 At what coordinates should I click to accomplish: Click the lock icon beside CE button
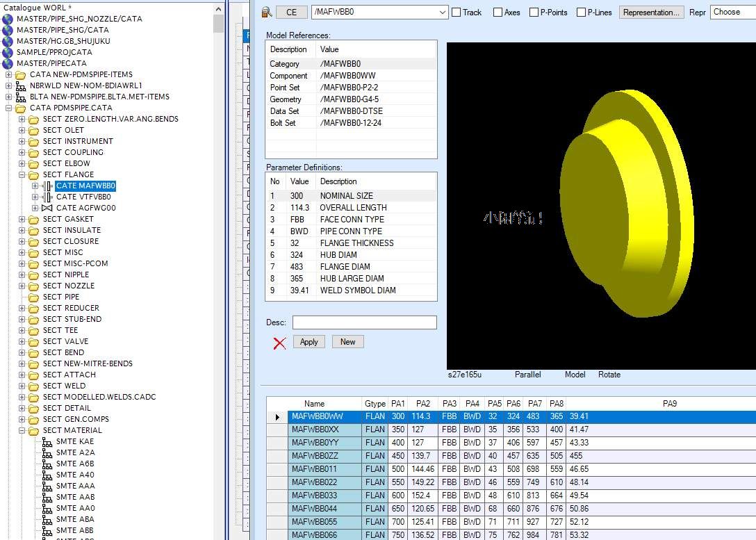click(x=267, y=12)
